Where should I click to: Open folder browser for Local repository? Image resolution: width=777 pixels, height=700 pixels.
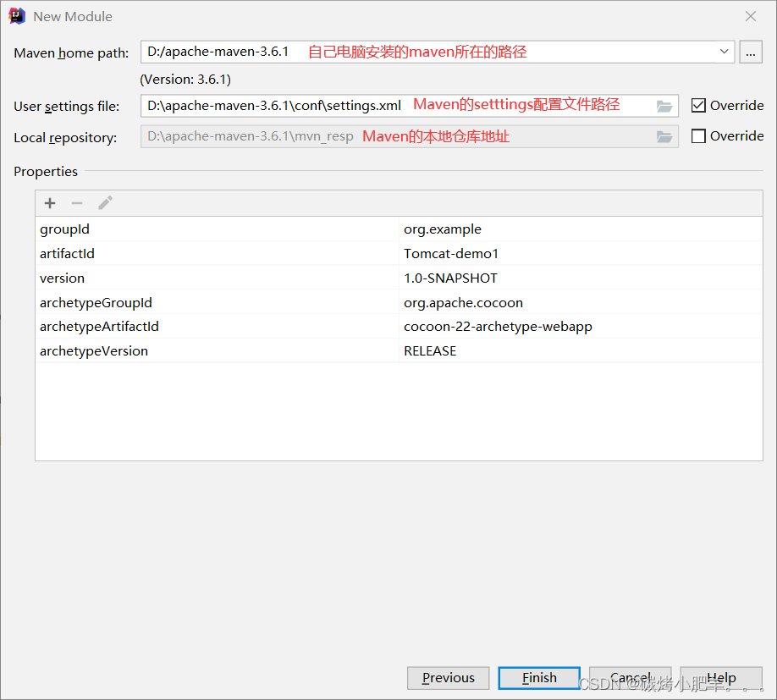click(664, 137)
